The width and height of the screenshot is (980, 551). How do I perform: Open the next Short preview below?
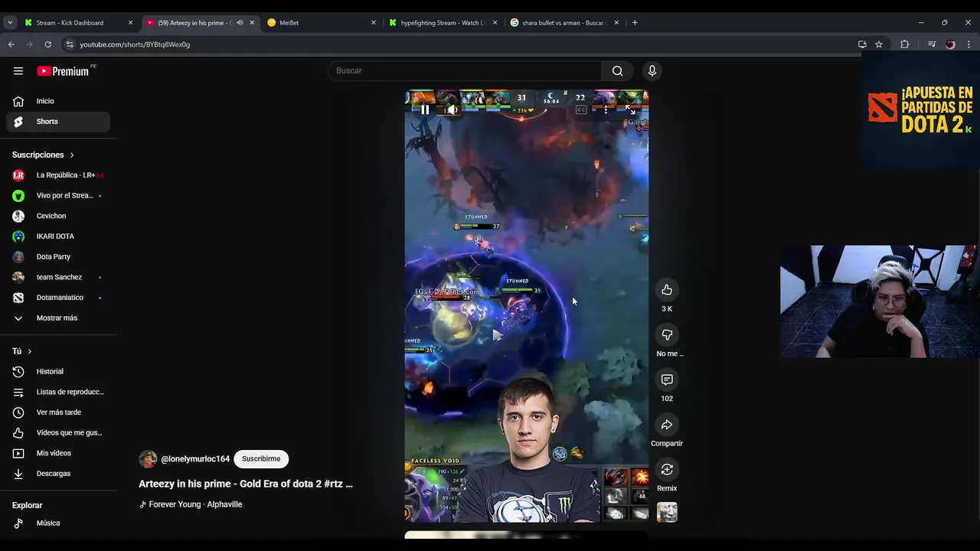526,534
